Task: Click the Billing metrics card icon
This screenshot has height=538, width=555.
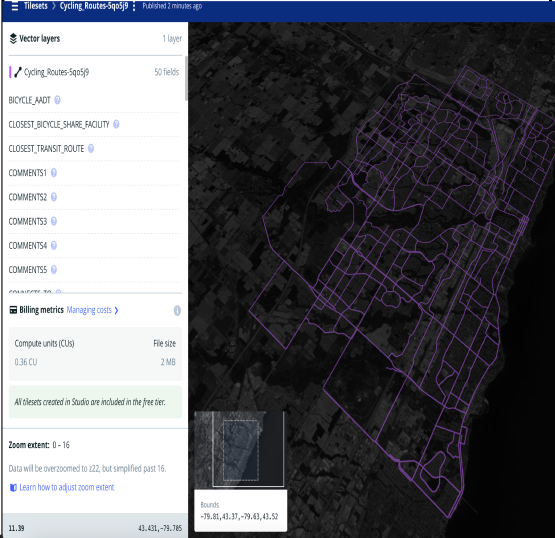Action: (x=13, y=310)
